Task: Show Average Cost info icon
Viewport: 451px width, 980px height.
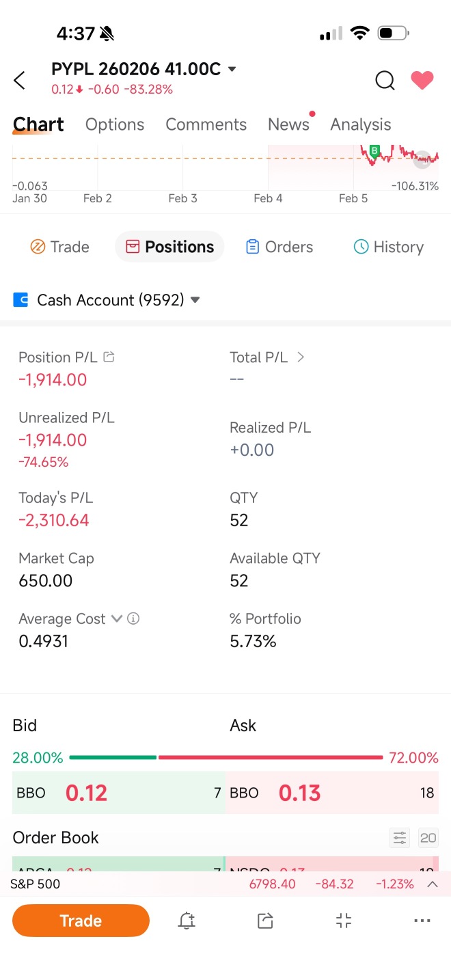Action: [134, 618]
